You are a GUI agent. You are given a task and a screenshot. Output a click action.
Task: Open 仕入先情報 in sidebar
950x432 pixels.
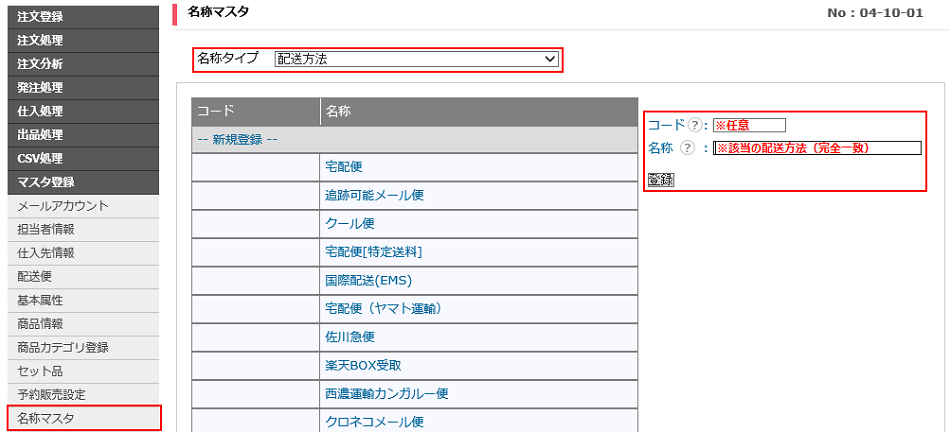83,253
